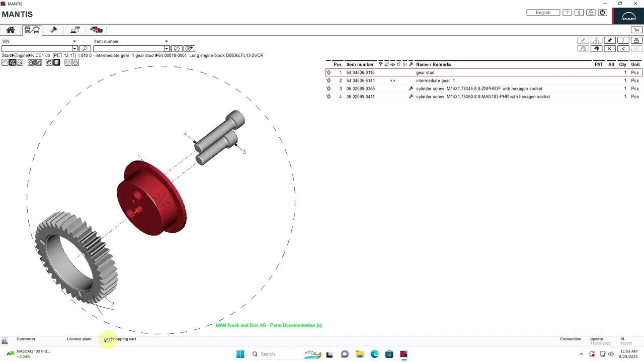Go to previous page arrow button
The width and height of the screenshot is (644, 362).
pyautogui.click(x=623, y=49)
